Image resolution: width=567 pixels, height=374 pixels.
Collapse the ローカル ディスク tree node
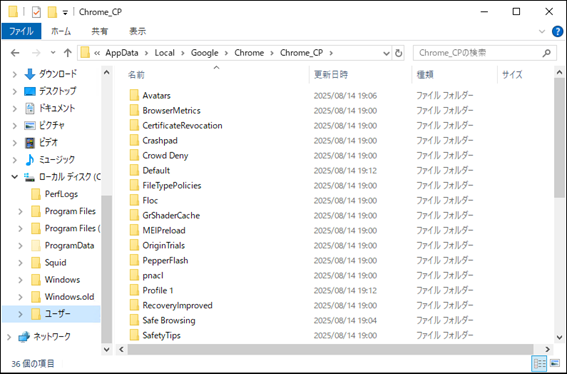tap(14, 177)
